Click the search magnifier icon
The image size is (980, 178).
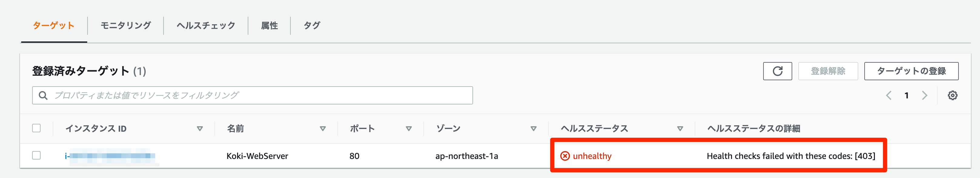pyautogui.click(x=43, y=96)
